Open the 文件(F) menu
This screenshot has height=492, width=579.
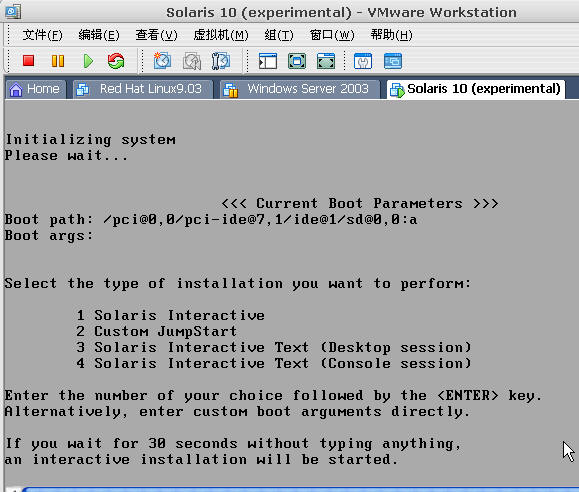[42, 35]
